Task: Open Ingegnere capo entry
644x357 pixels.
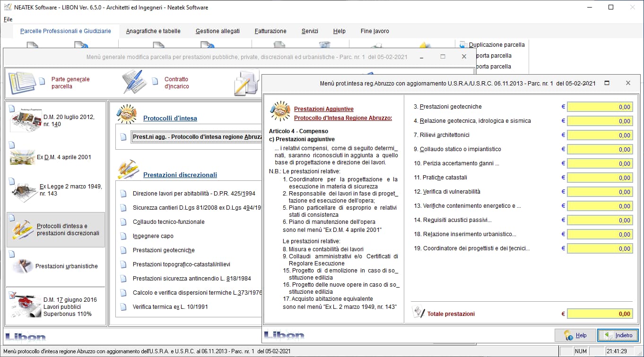Action: (x=153, y=236)
